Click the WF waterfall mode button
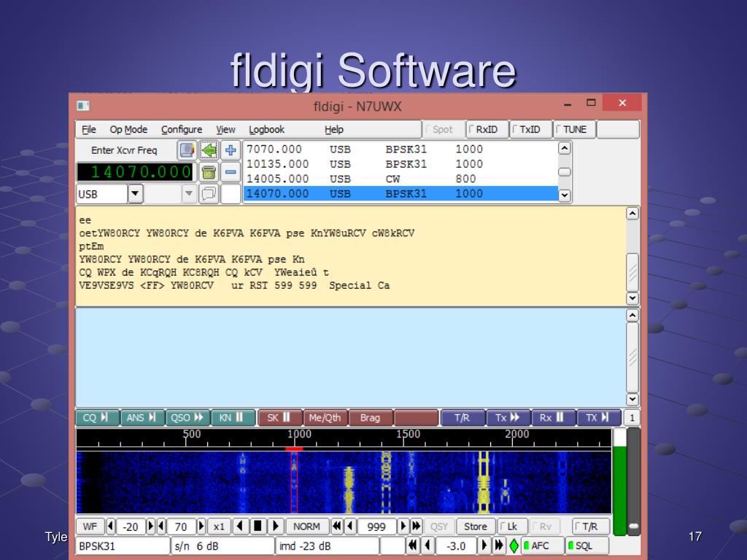This screenshot has height=560, width=747. 90,526
